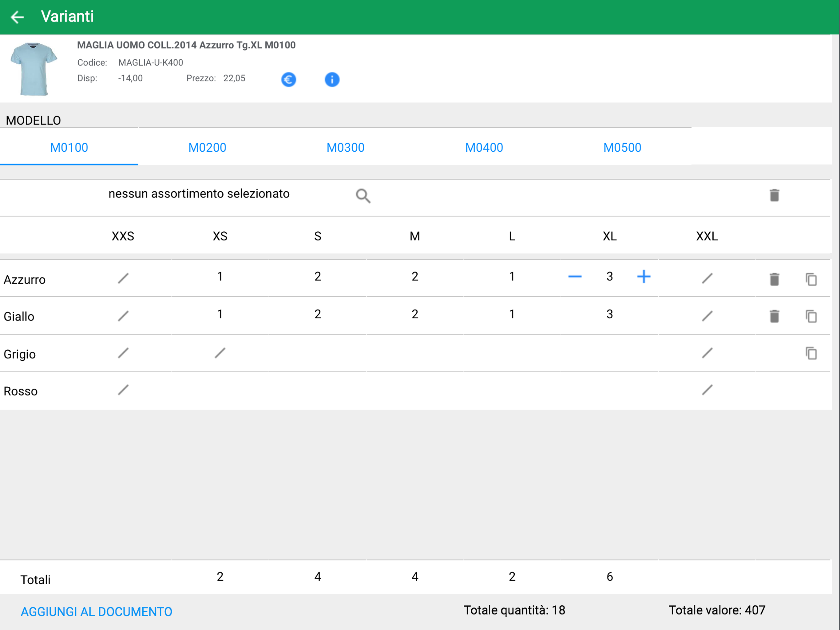
Task: Switch to the M0400 model tab
Action: click(484, 147)
